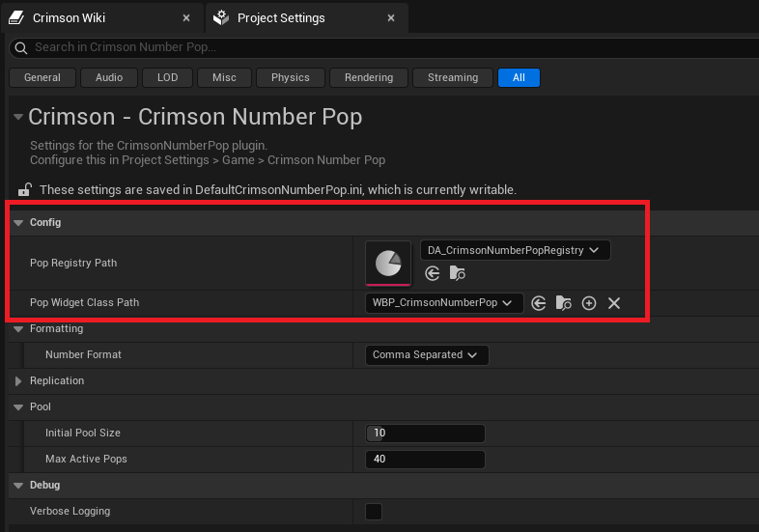Open the Comma Separated number format dropdown

click(x=427, y=355)
